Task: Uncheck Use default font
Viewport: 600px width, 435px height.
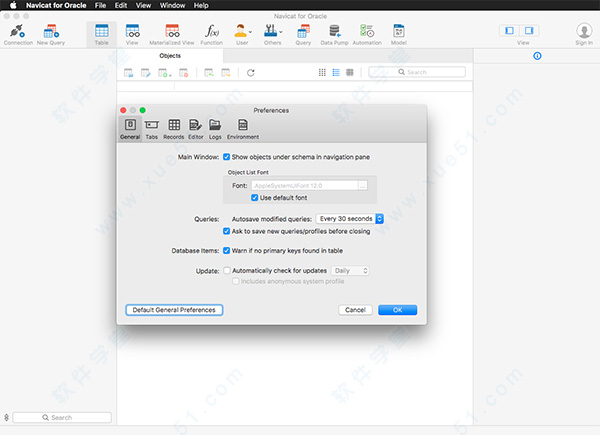Action: [255, 198]
